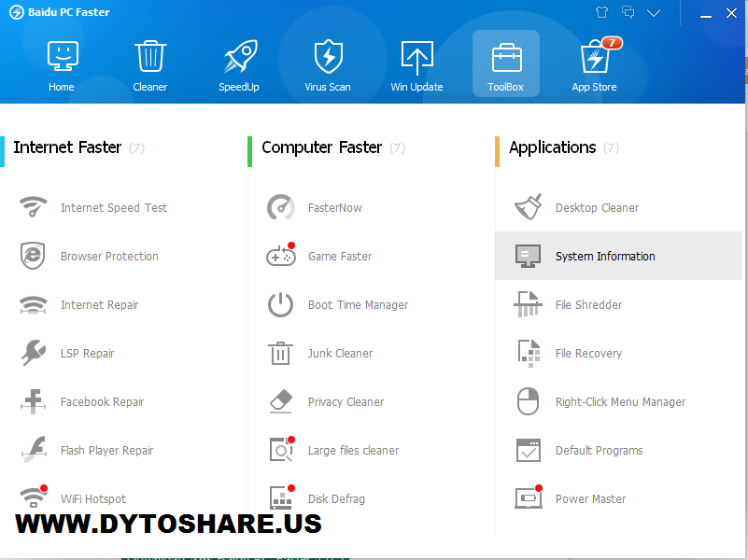Close the Baidu PC Faster window
748x560 pixels.
click(x=731, y=13)
